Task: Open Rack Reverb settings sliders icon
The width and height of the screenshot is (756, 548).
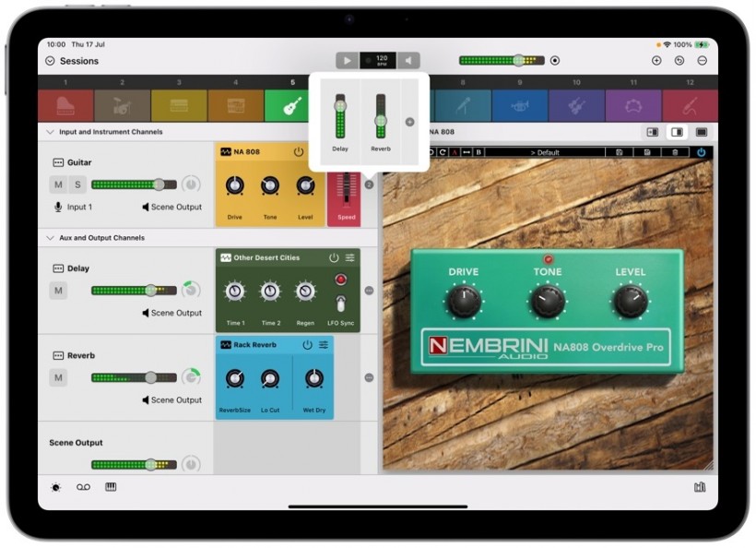Action: pos(324,345)
